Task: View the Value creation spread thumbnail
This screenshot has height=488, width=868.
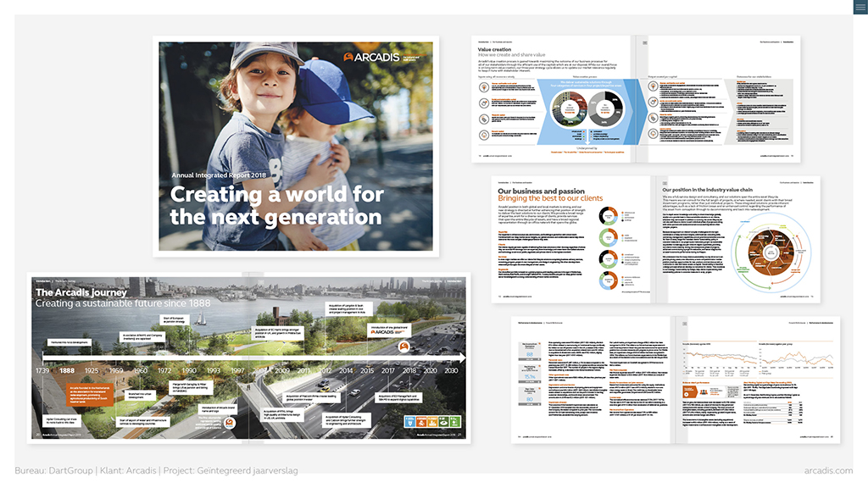Action: (636, 99)
